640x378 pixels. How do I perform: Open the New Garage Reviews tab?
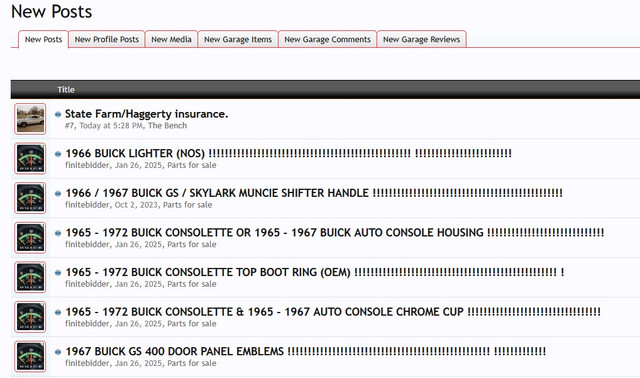point(421,39)
